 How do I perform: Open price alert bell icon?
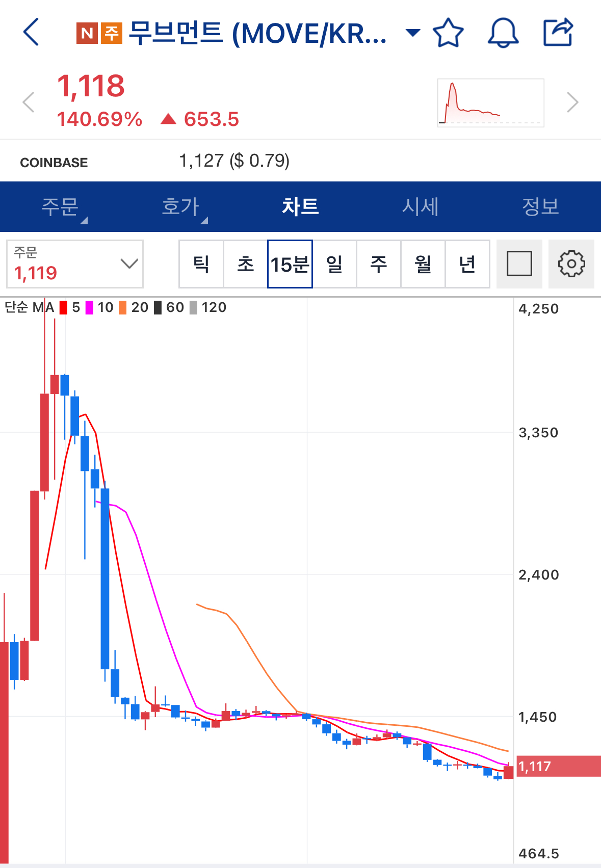(503, 33)
